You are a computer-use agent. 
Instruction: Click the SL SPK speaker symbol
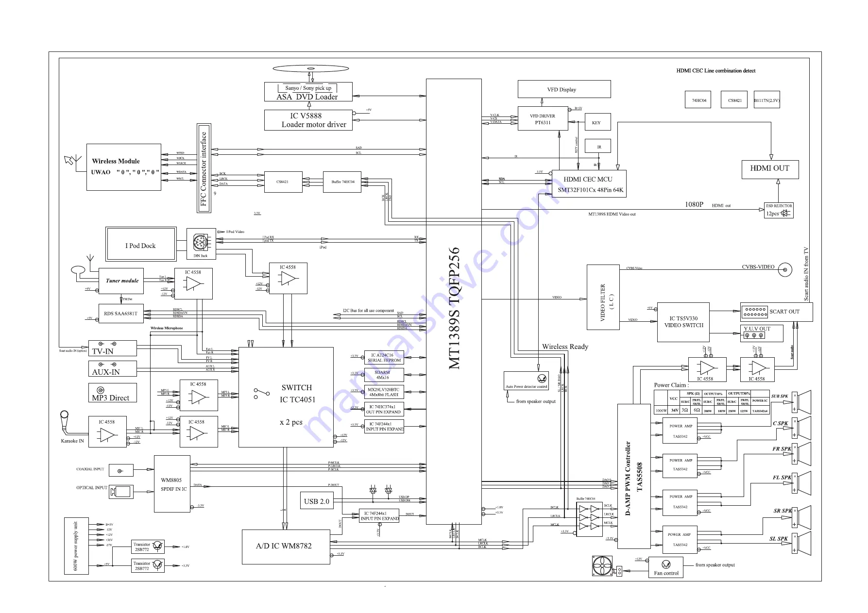coord(801,544)
